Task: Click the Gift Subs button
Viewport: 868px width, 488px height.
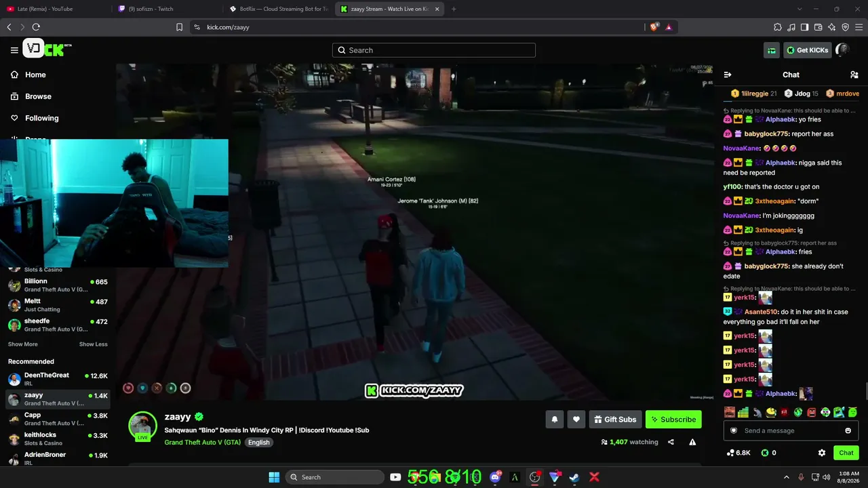Action: click(615, 420)
